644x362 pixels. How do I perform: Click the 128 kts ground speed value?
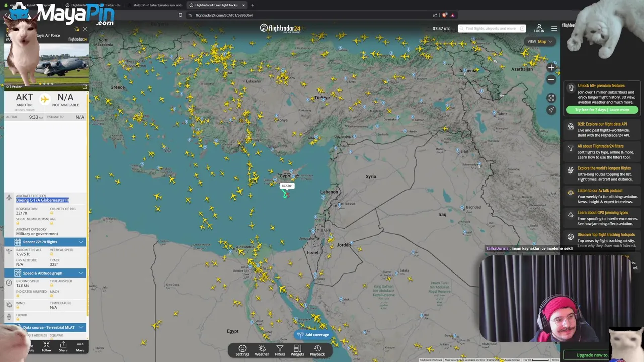click(x=23, y=285)
